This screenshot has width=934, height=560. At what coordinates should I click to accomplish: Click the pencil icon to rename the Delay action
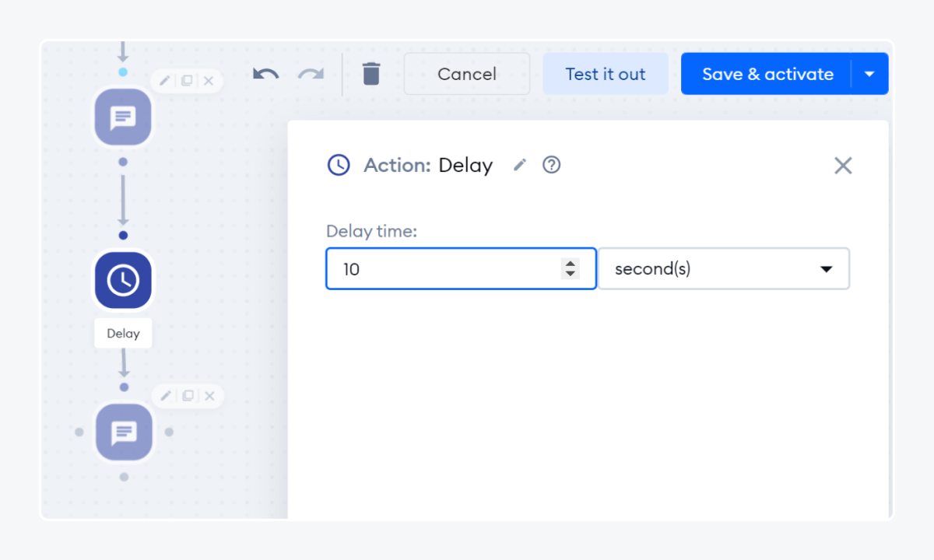[519, 165]
